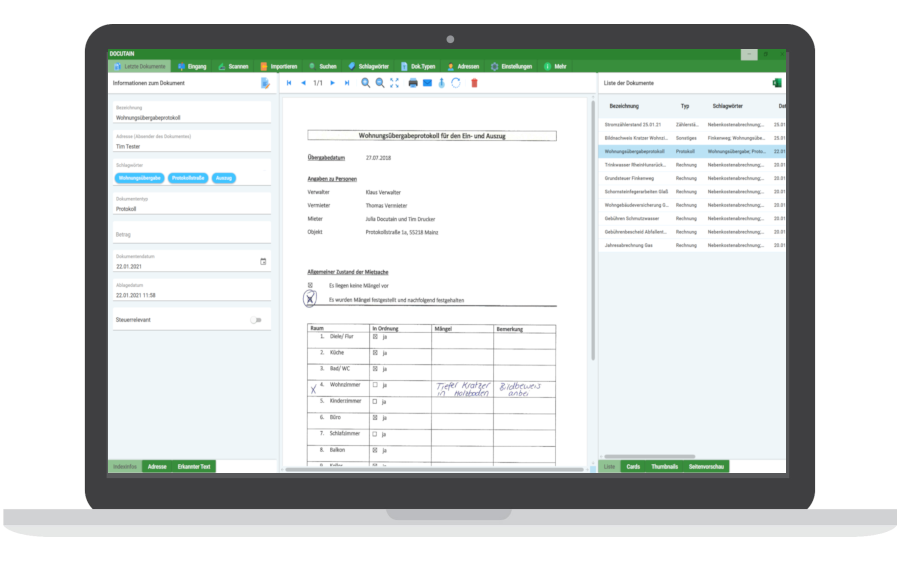Click the Betrag input field

188,235
